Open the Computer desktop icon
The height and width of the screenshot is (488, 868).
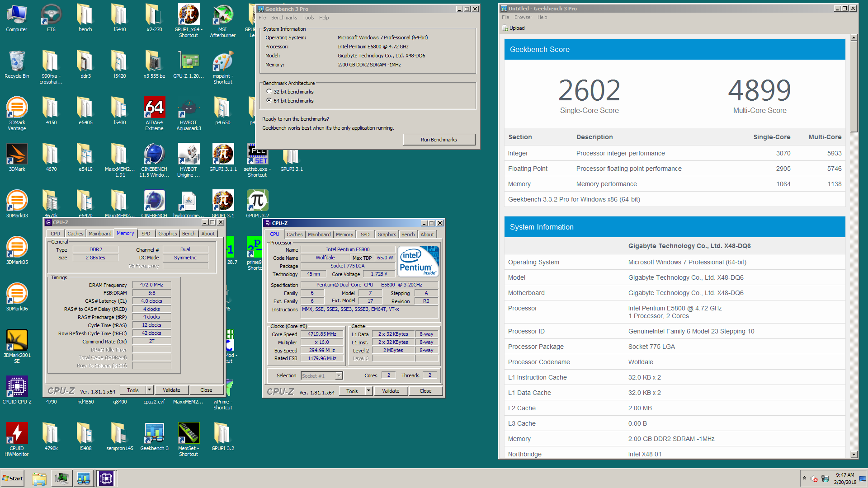click(x=17, y=18)
